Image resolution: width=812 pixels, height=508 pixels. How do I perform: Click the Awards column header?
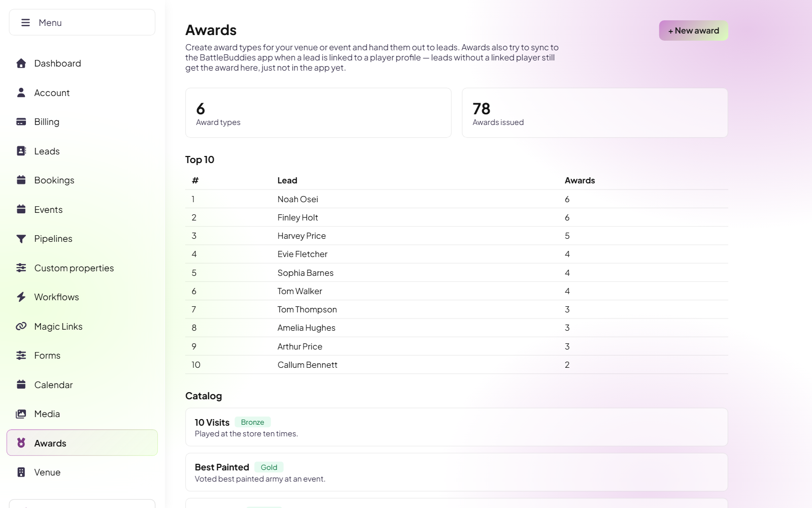(580, 180)
